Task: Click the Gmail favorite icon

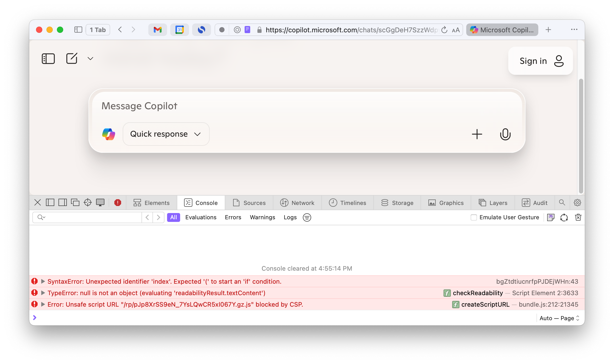Action: [157, 30]
